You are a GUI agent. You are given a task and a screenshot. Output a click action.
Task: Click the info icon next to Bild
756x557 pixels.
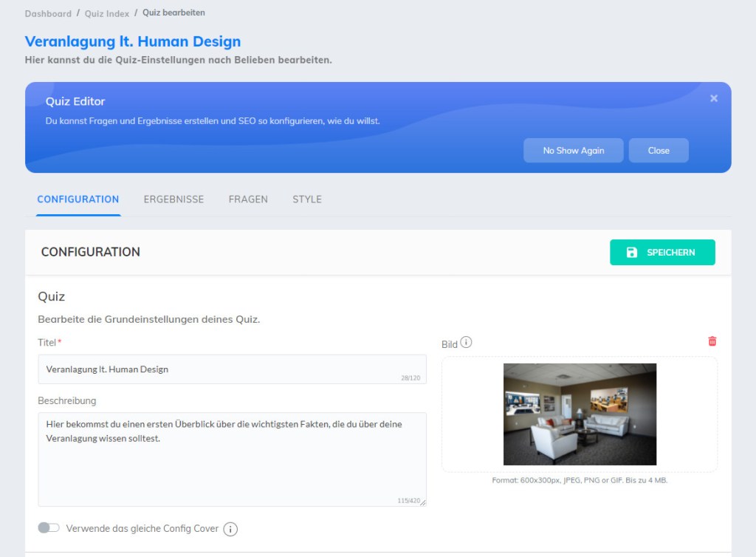pyautogui.click(x=466, y=343)
